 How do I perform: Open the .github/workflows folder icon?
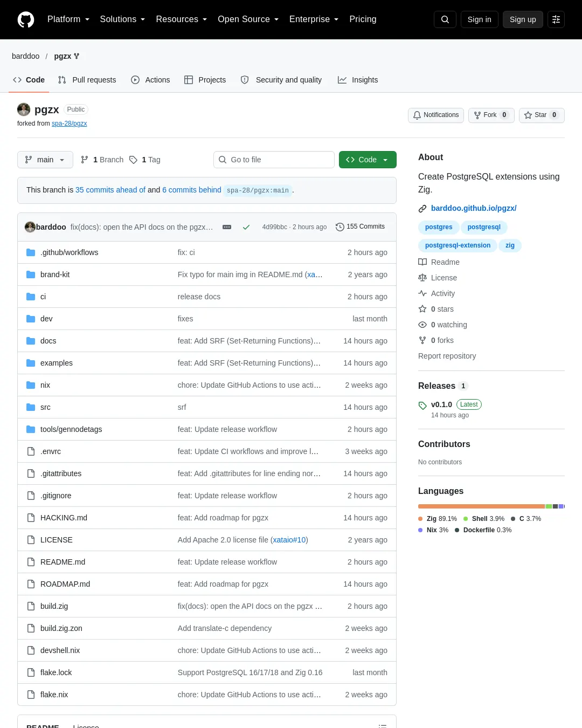(x=31, y=252)
